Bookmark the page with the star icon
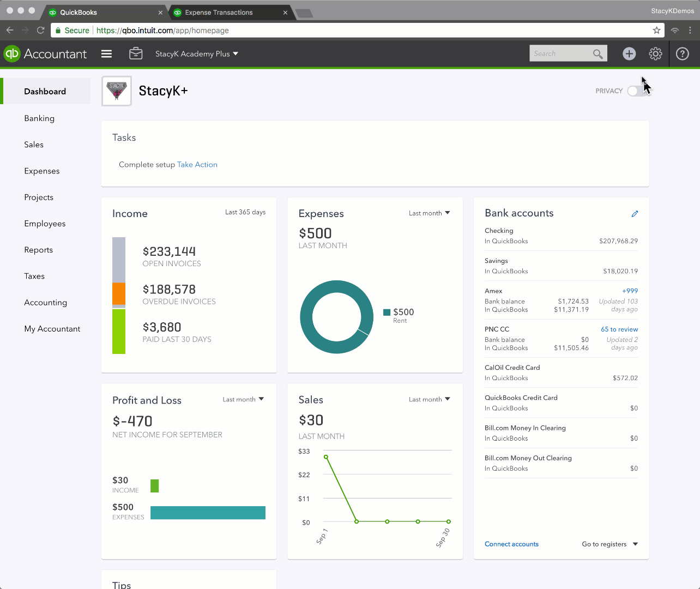The image size is (700, 589). click(x=656, y=31)
